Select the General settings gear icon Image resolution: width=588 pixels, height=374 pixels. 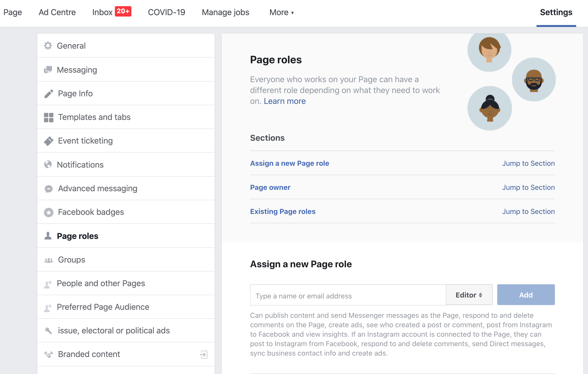48,46
